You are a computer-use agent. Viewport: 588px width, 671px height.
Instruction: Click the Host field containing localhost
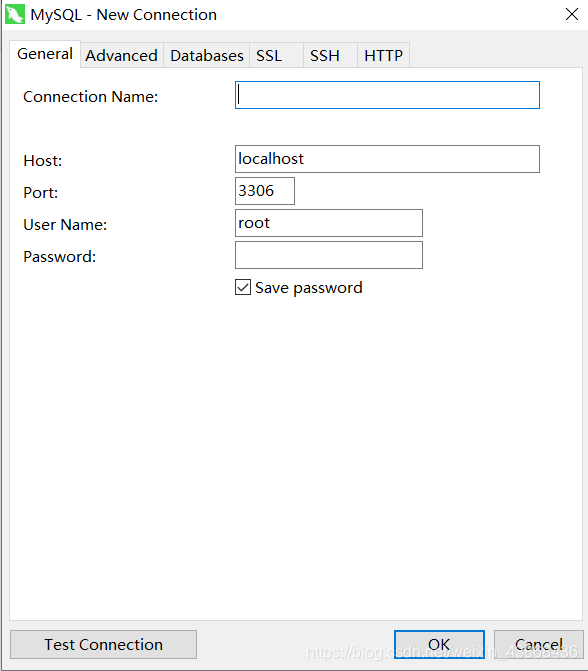point(387,159)
